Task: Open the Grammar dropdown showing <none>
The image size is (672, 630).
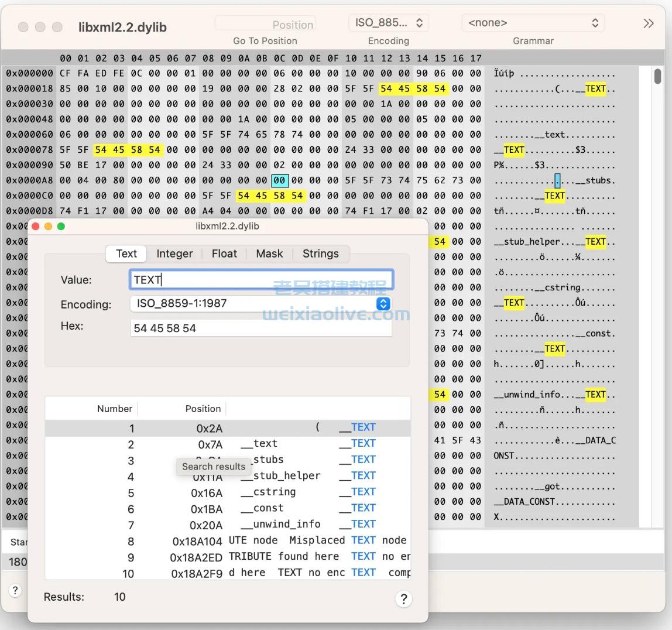Action: [533, 23]
